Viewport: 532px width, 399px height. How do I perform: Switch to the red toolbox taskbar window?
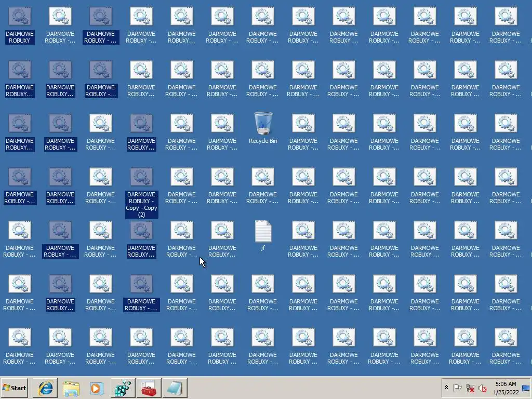click(149, 388)
